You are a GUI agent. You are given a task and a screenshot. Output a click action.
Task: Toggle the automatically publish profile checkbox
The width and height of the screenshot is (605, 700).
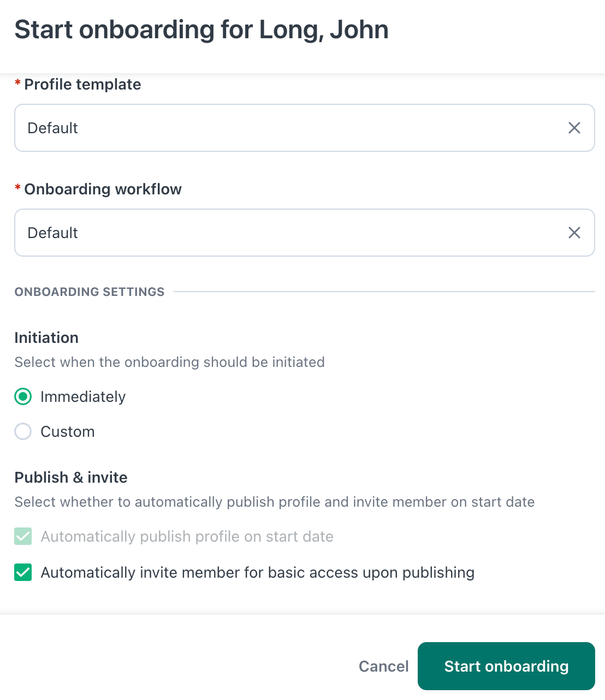pos(23,536)
